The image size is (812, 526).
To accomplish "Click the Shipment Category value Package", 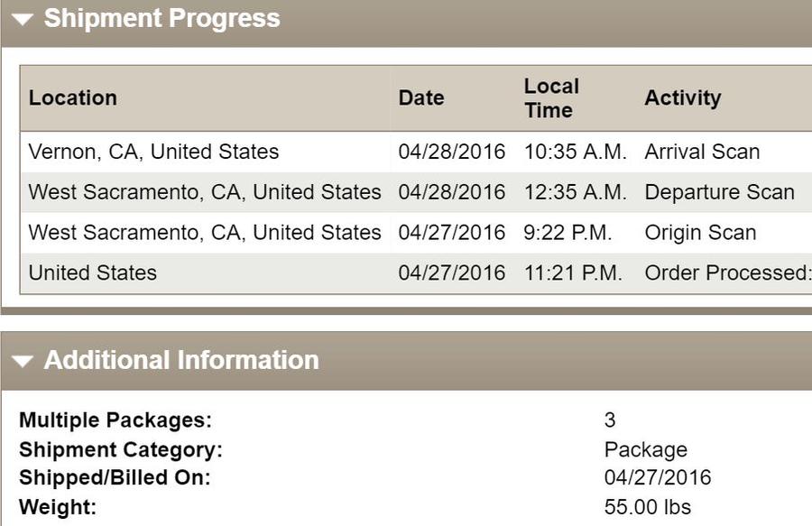I will click(x=645, y=449).
